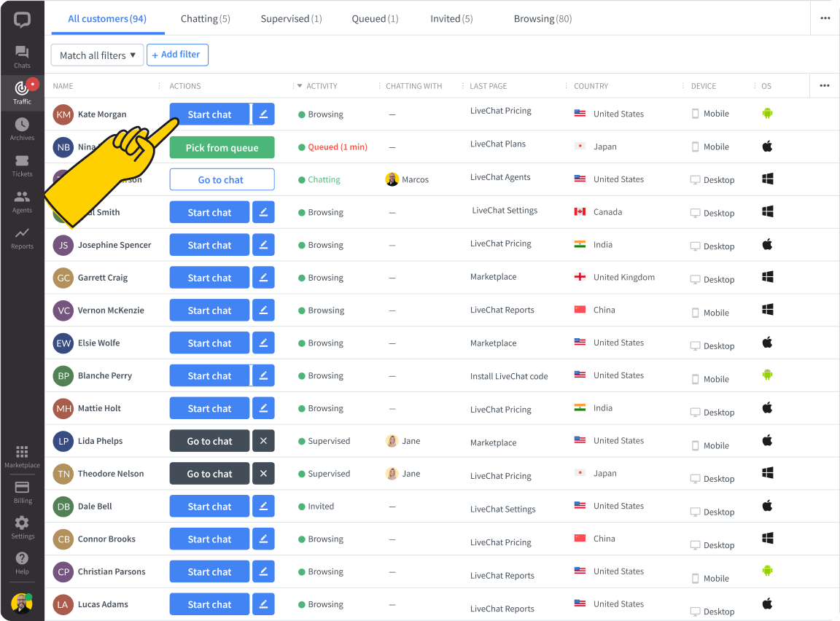Click the Add filter button
The height and width of the screenshot is (621, 840).
point(177,55)
